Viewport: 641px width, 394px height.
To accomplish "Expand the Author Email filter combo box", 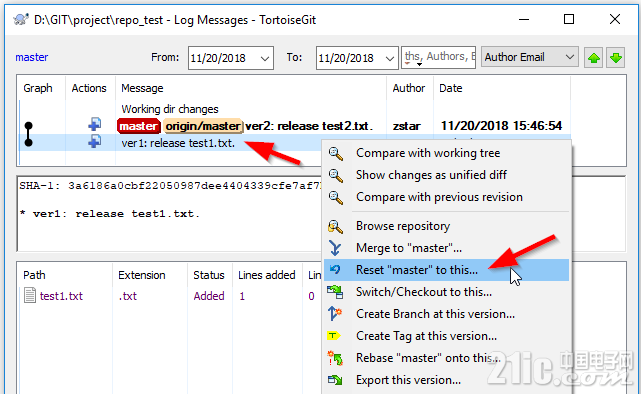I will coord(529,57).
